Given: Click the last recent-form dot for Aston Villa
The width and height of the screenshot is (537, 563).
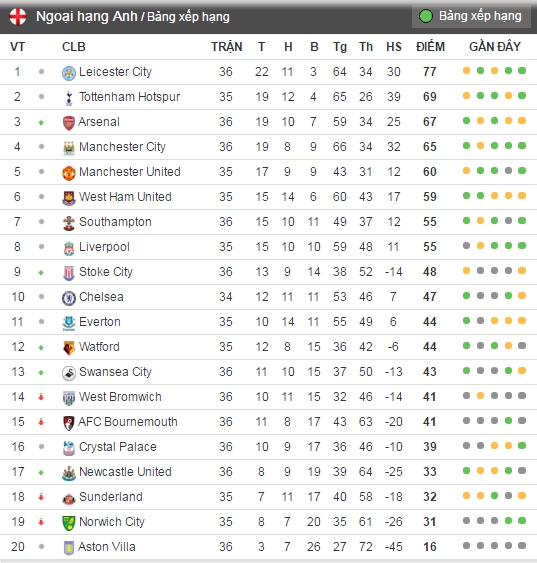Looking at the screenshot, I should tap(522, 546).
